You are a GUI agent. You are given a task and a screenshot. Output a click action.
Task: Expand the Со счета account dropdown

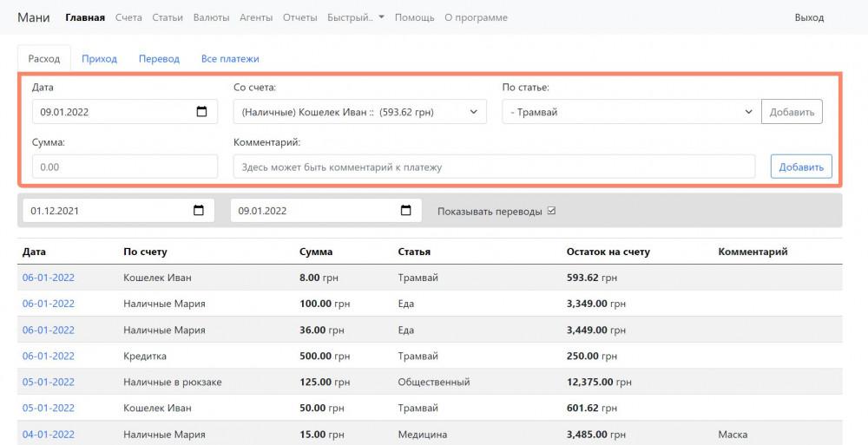[x=359, y=112]
